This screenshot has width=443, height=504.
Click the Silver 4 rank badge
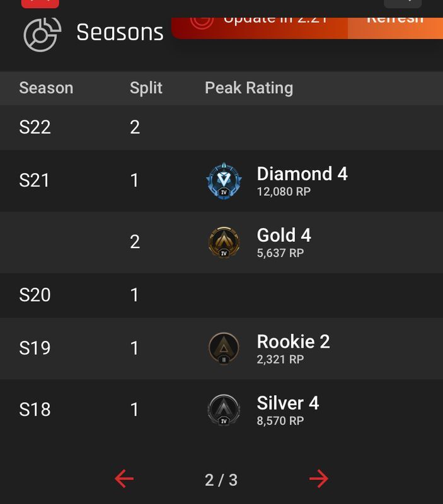224,410
